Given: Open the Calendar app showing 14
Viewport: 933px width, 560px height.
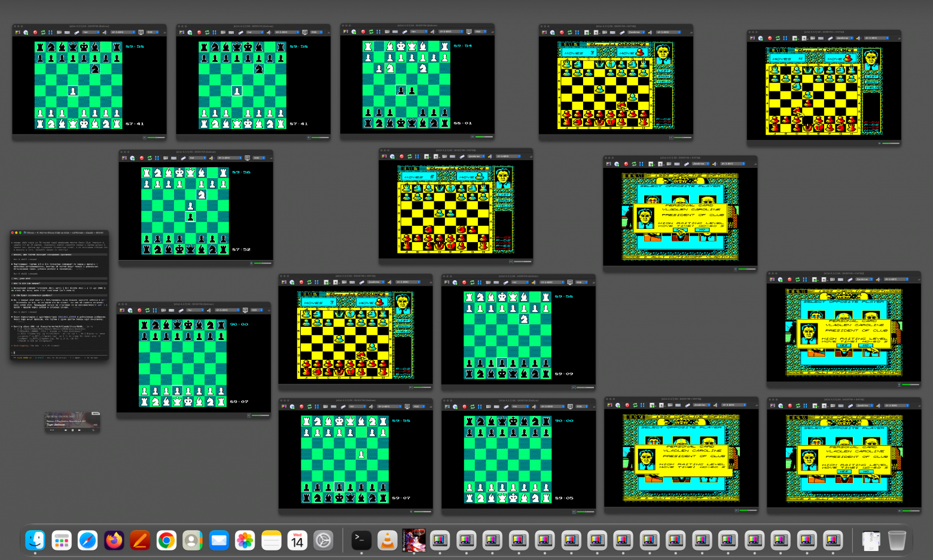Looking at the screenshot, I should point(297,541).
